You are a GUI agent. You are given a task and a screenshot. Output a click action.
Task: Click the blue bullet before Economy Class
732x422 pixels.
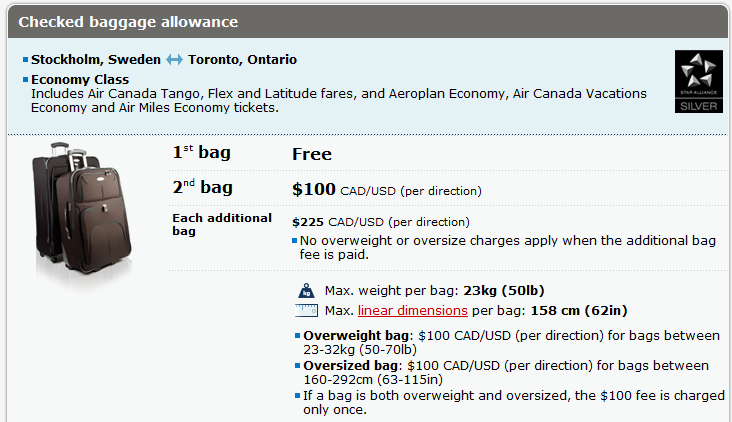point(25,79)
